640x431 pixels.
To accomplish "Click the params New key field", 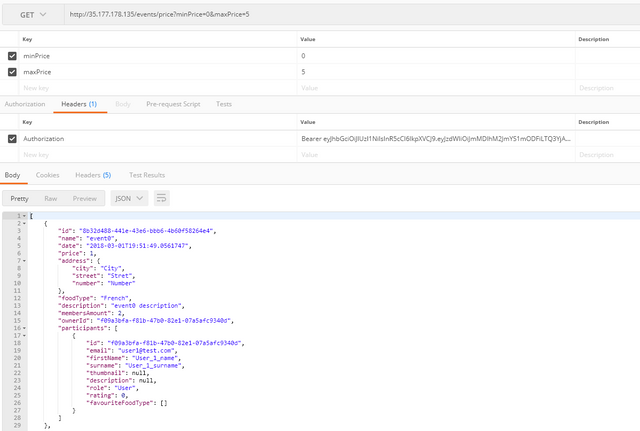I will click(x=158, y=88).
